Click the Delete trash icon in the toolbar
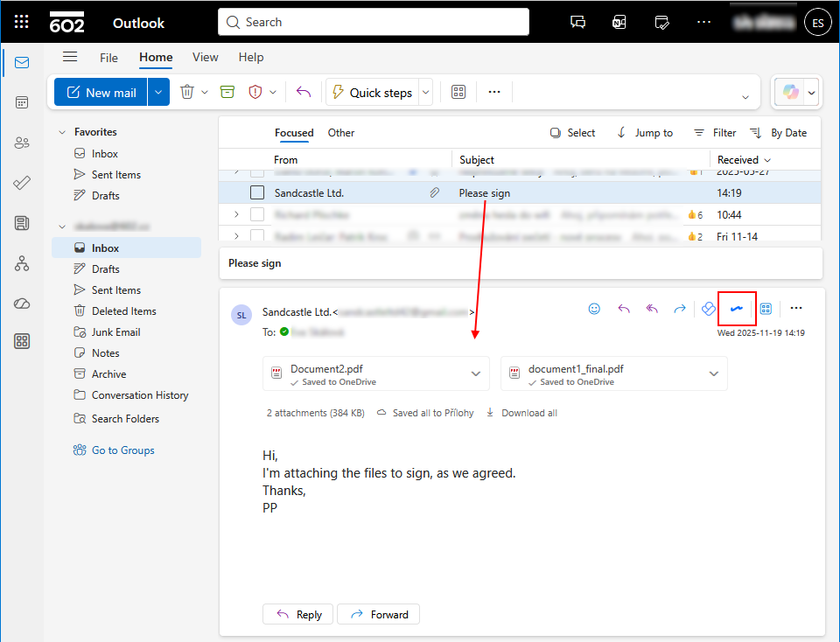This screenshot has height=642, width=840. [187, 92]
